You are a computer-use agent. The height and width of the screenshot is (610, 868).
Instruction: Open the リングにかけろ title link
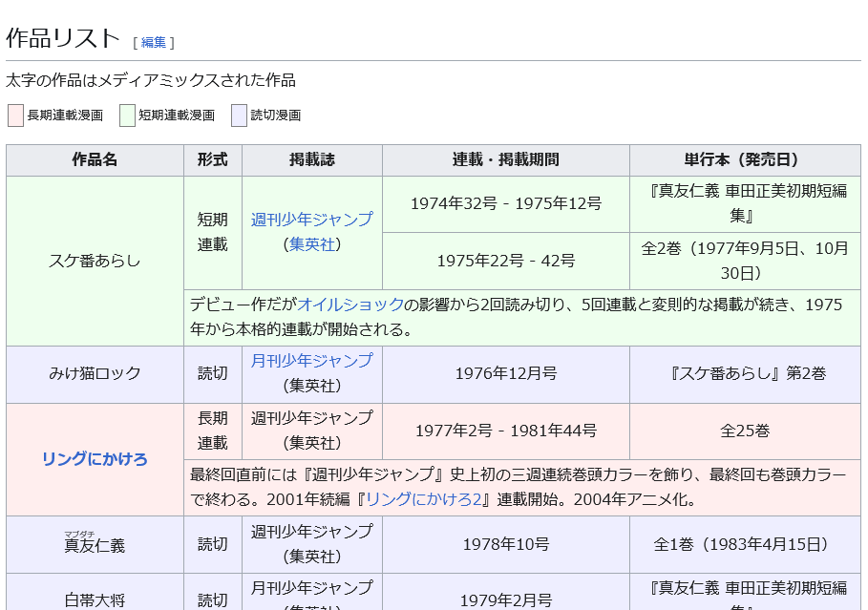[x=95, y=459]
